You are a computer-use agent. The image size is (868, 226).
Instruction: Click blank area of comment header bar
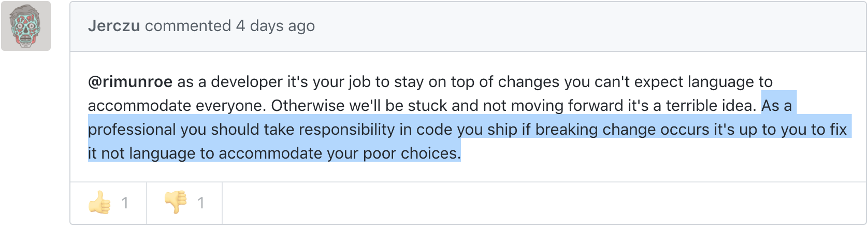[570, 26]
